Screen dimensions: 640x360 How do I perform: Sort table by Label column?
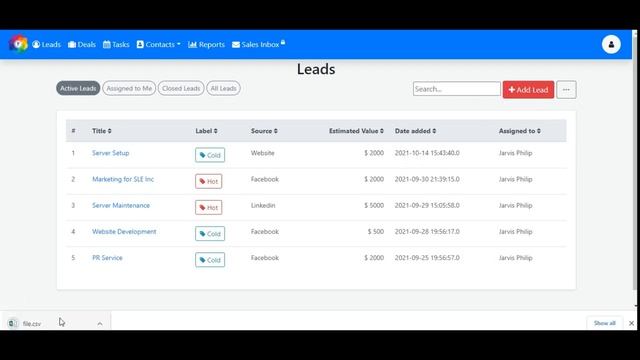pos(206,131)
